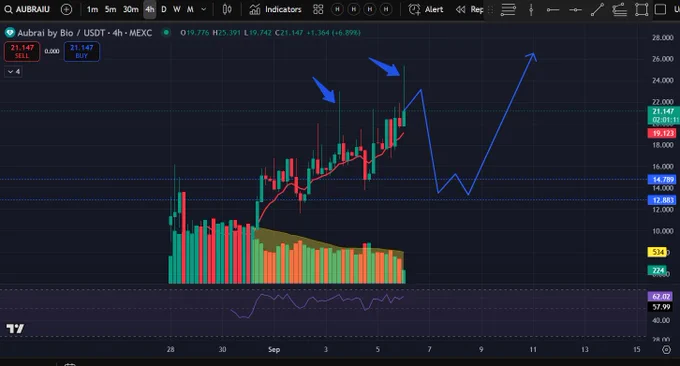Click the low value L19.742
Viewport: 680px width, 366px height.
tap(258, 33)
